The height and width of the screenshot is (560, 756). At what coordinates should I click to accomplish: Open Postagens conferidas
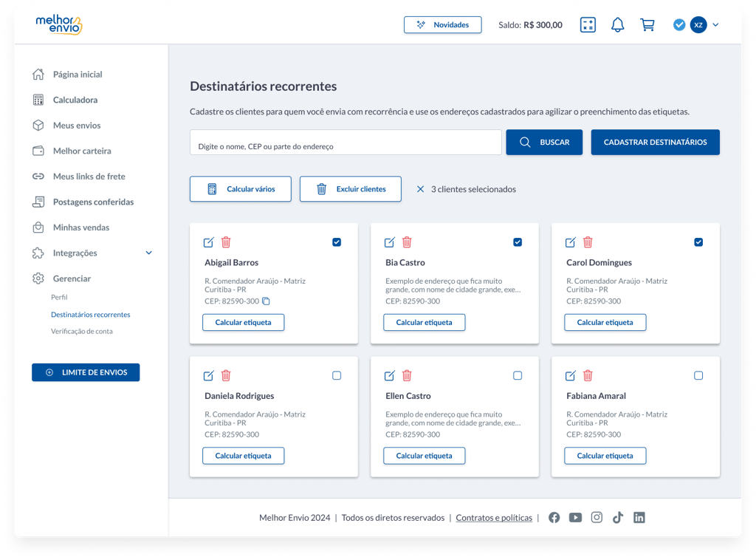(x=83, y=202)
